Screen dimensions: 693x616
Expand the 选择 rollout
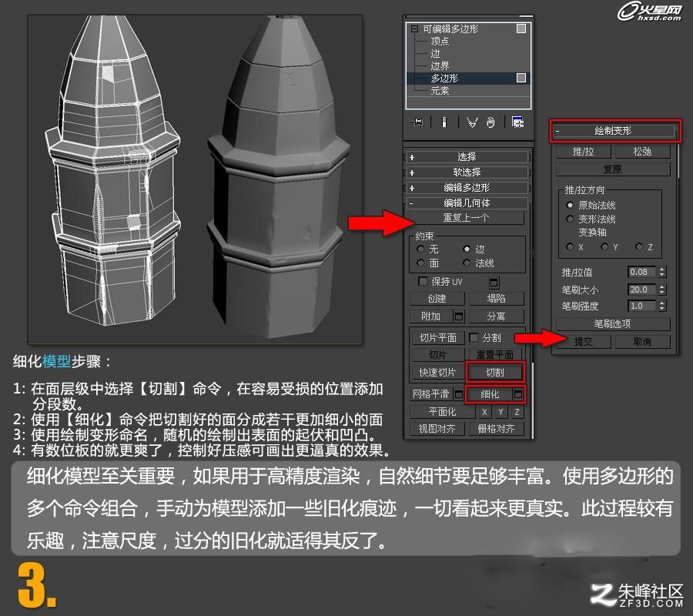point(467,157)
